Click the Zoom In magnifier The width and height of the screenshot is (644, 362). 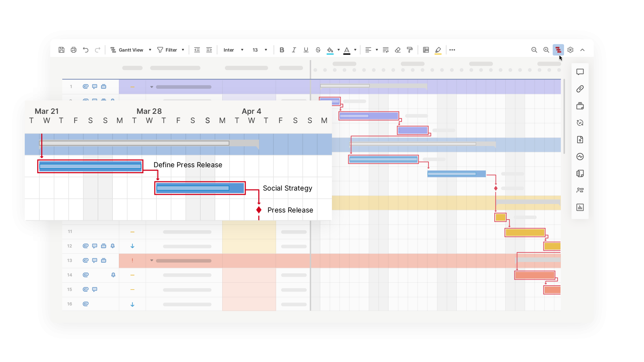coord(546,50)
